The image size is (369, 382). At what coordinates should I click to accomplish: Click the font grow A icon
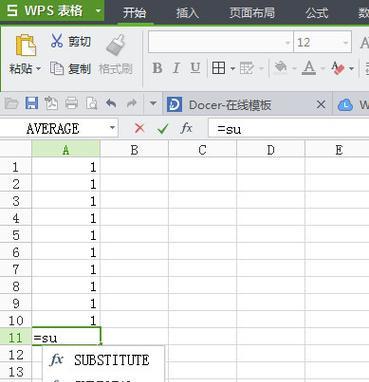(x=364, y=42)
